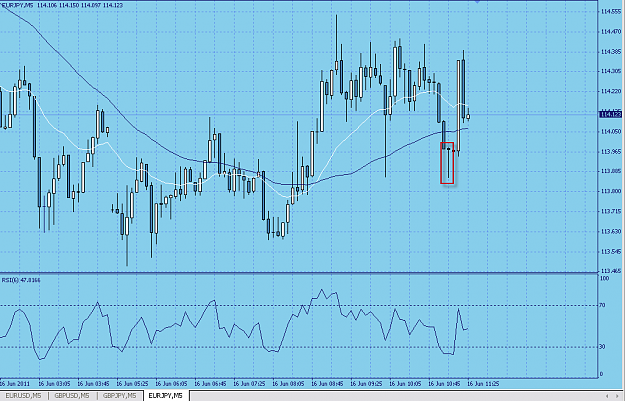The height and width of the screenshot is (401, 625).
Task: Click the 113.630 price axis label
Action: point(610,232)
